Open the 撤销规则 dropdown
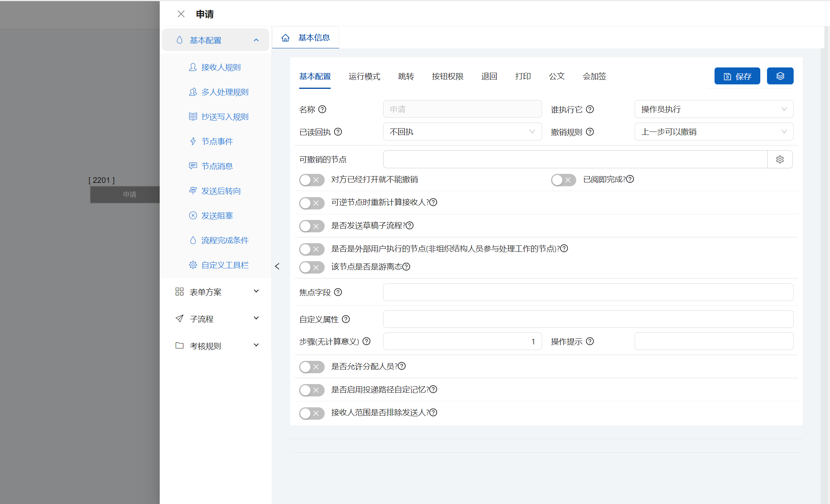The width and height of the screenshot is (830, 504). (x=714, y=132)
